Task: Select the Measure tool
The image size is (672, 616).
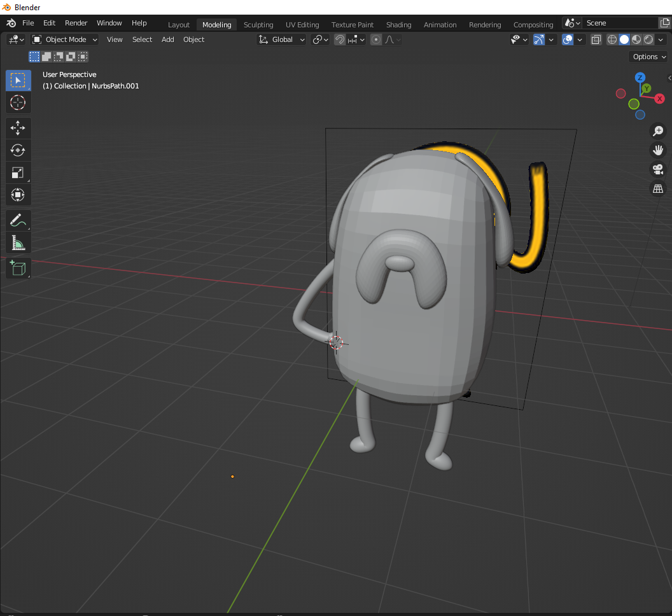Action: (18, 242)
